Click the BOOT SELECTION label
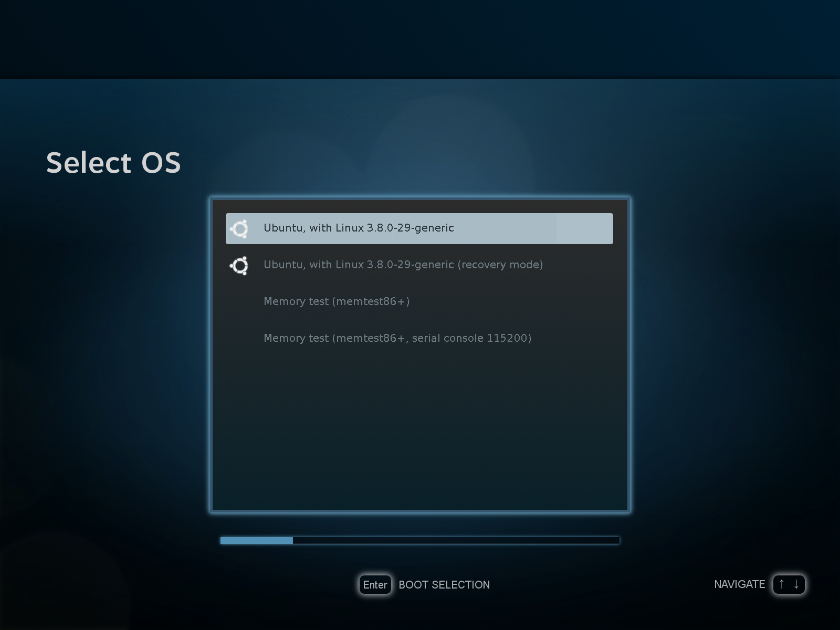The height and width of the screenshot is (630, 840). (x=444, y=585)
